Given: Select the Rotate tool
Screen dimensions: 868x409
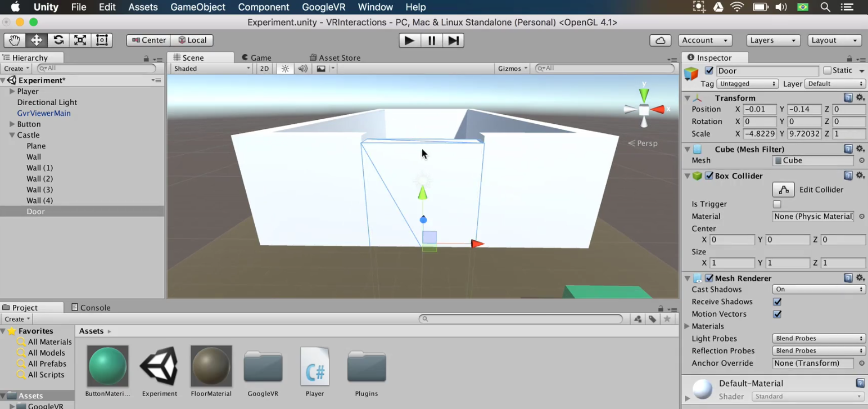Looking at the screenshot, I should pyautogui.click(x=58, y=40).
